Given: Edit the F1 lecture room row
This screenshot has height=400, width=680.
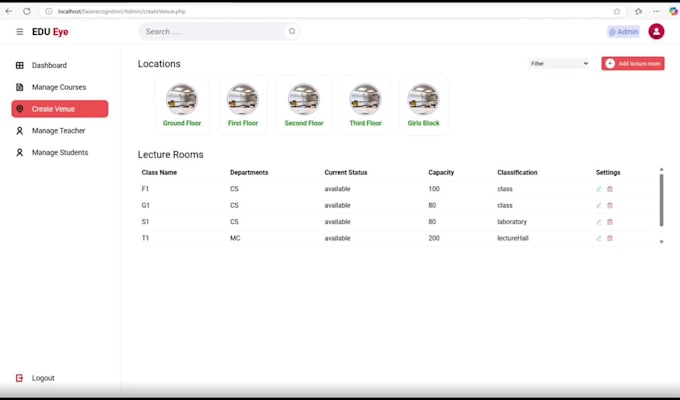Looking at the screenshot, I should (x=599, y=189).
